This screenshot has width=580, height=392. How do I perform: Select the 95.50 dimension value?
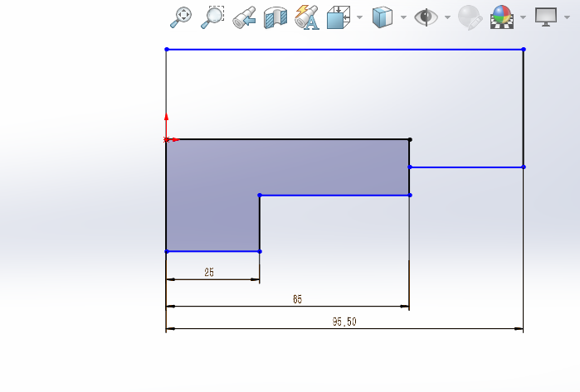[x=344, y=322]
